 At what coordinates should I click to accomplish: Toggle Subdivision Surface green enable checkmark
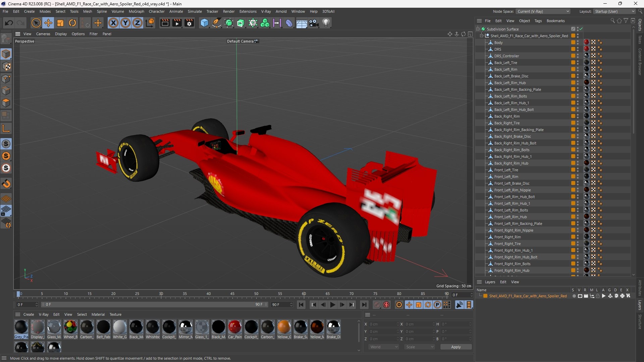581,29
